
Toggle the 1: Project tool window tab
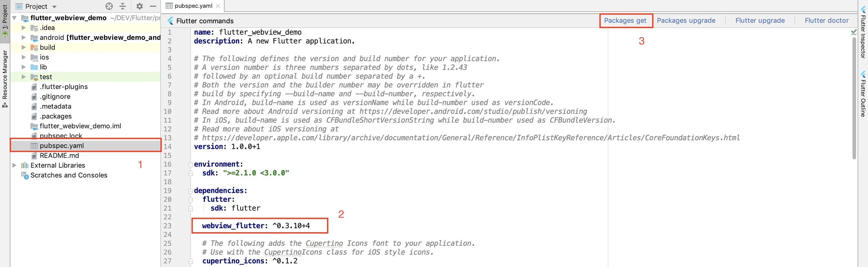point(5,21)
